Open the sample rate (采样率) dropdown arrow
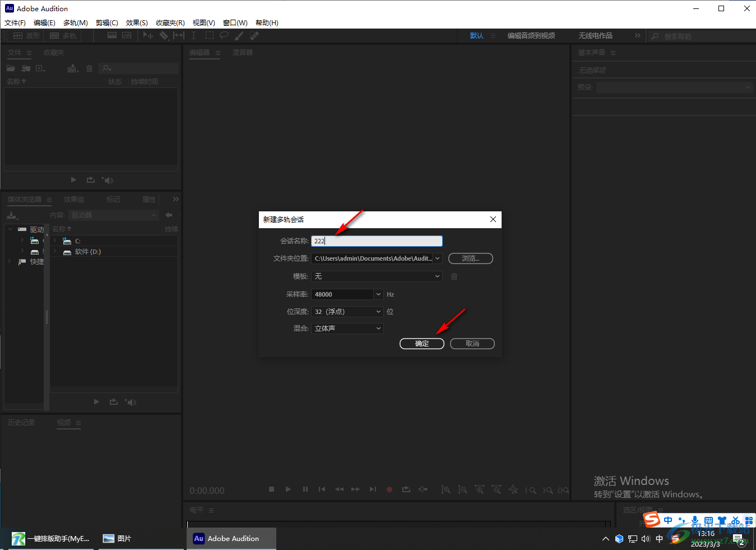Image resolution: width=756 pixels, height=550 pixels. click(x=379, y=294)
